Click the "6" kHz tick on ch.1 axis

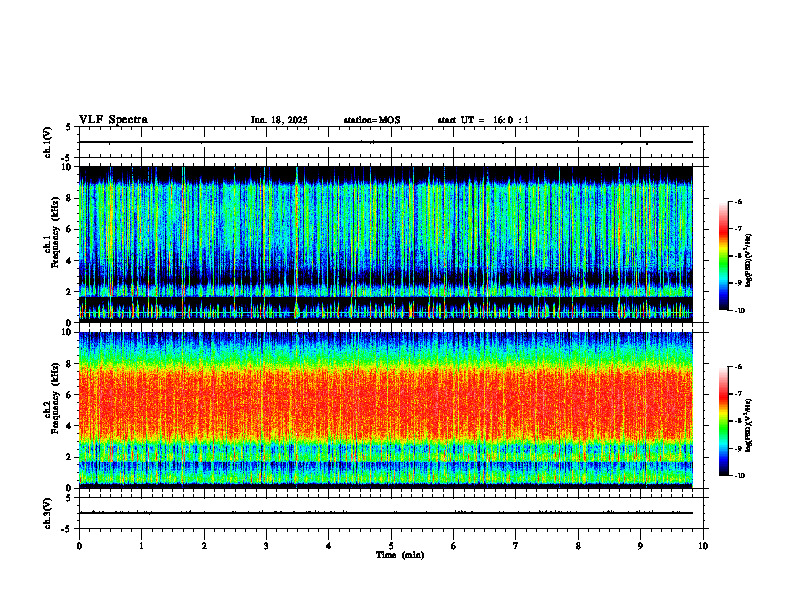point(69,229)
